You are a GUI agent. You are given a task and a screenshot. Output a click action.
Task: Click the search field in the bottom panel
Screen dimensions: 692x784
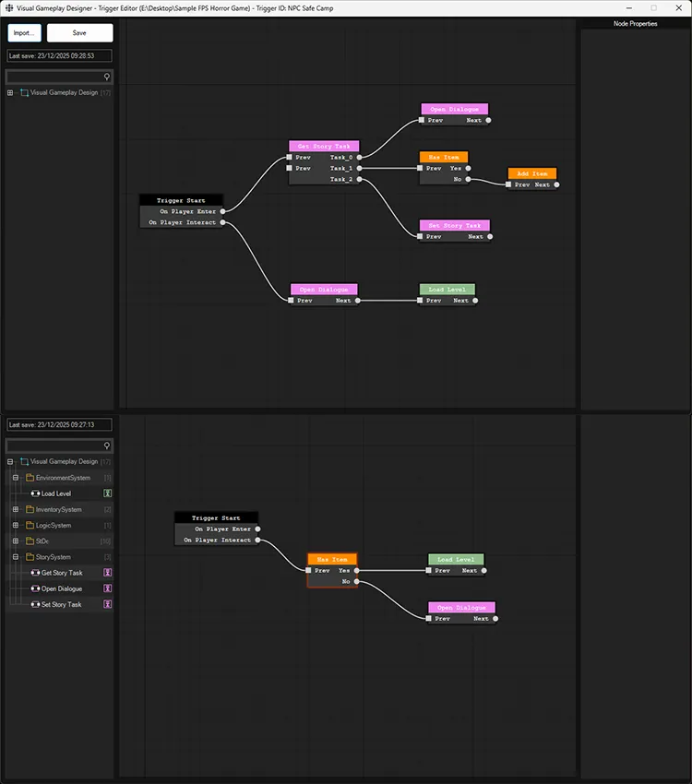coord(55,445)
